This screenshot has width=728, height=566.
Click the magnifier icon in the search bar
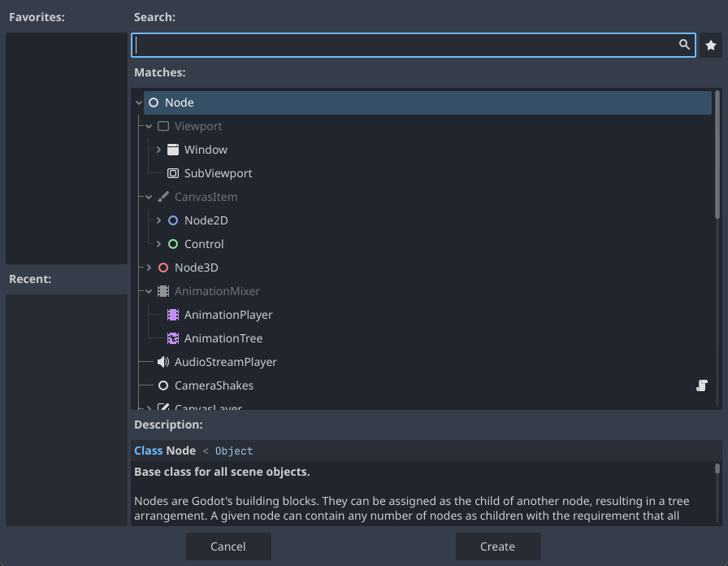pos(684,45)
